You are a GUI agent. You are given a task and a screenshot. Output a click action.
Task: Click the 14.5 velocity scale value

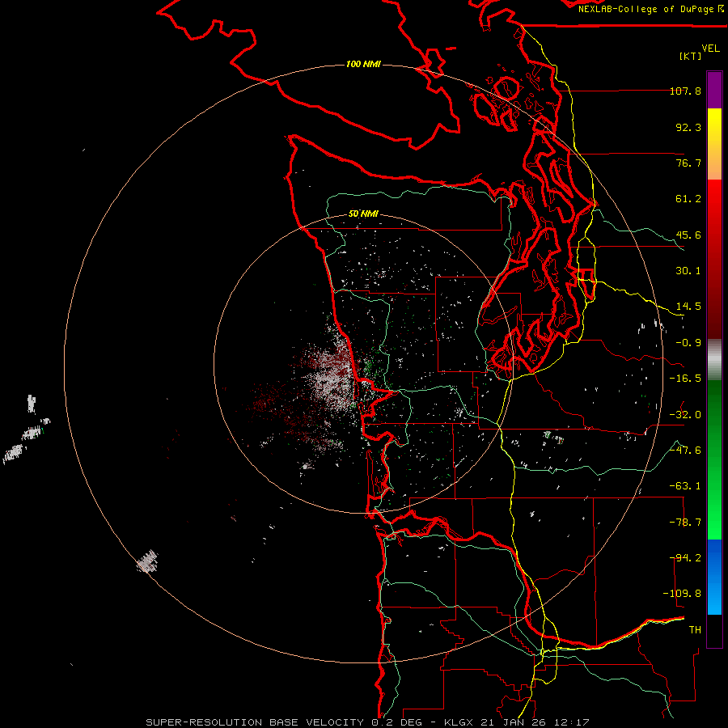pyautogui.click(x=688, y=307)
